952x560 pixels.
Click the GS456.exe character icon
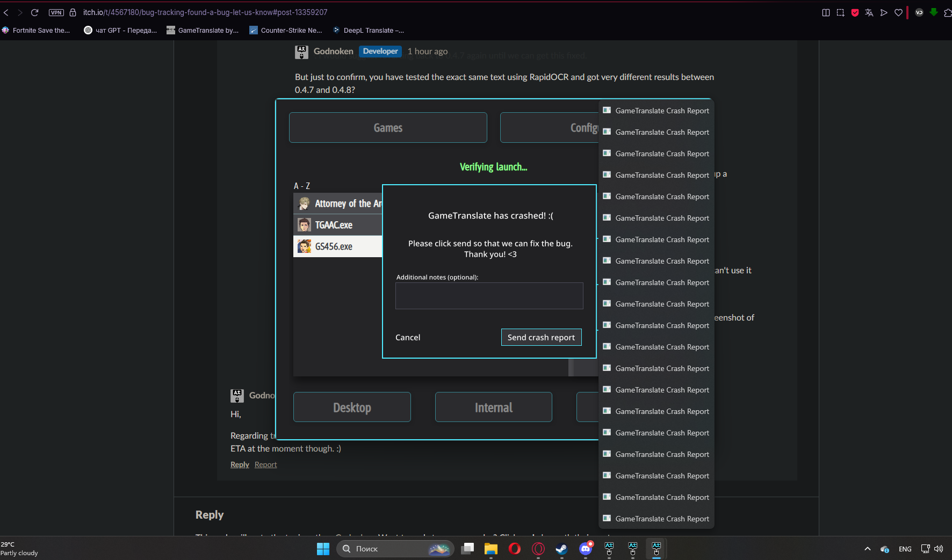point(305,246)
